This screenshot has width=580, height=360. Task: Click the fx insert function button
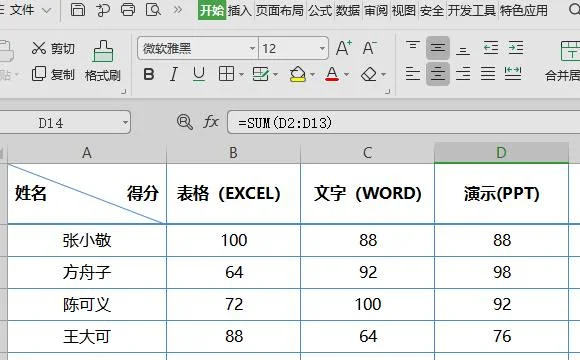(211, 121)
